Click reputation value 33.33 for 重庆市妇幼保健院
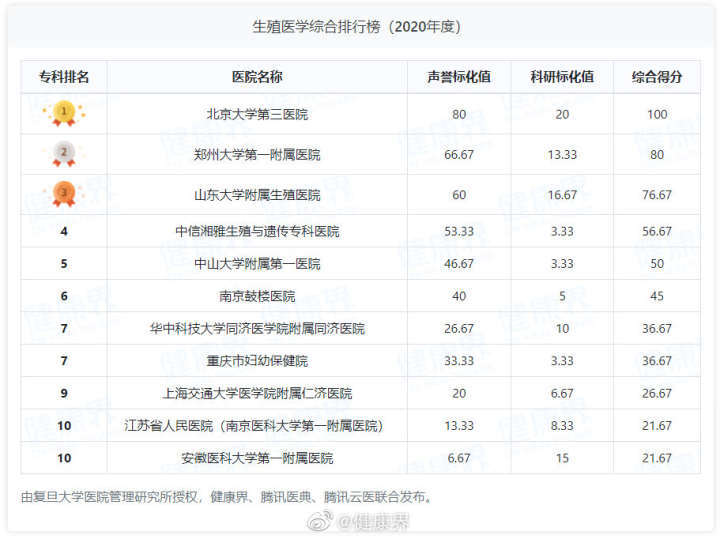 coord(459,361)
